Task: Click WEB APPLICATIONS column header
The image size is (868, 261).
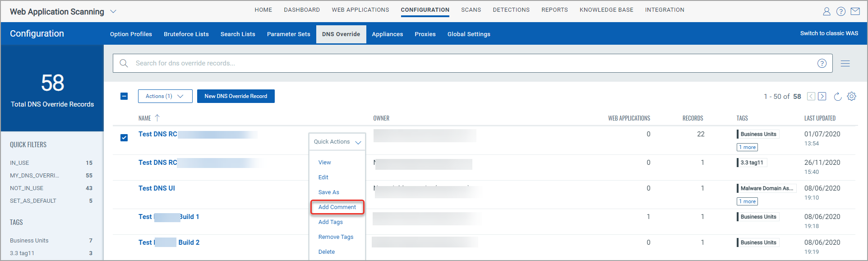Action: point(629,118)
